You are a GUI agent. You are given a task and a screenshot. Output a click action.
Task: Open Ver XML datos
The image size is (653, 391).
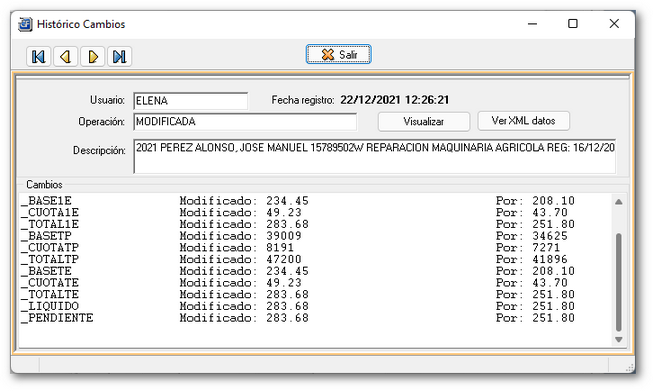523,121
